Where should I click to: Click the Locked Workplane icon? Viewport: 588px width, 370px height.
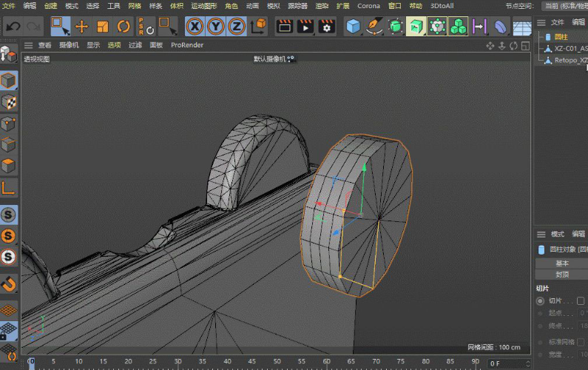click(9, 332)
